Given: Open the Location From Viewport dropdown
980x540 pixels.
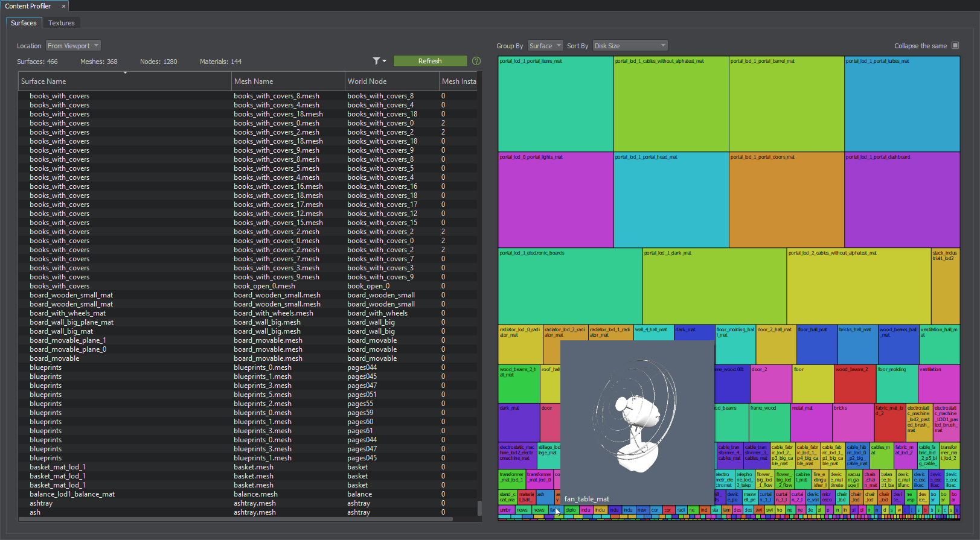Looking at the screenshot, I should click(x=73, y=46).
